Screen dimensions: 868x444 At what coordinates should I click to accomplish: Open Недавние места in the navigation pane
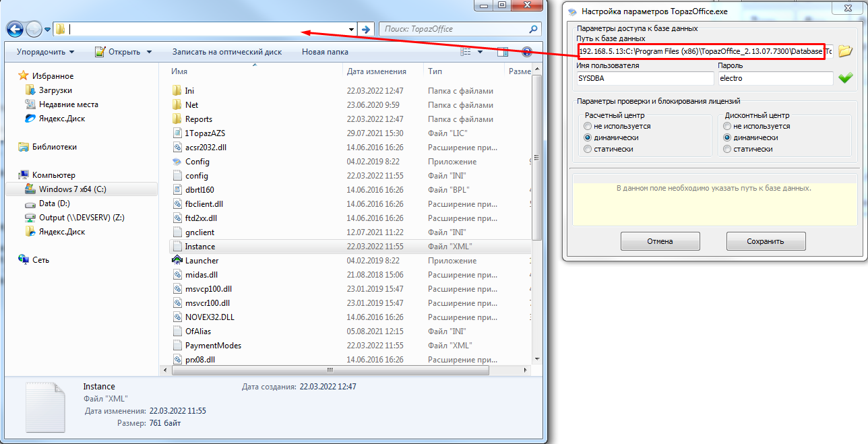pos(68,104)
